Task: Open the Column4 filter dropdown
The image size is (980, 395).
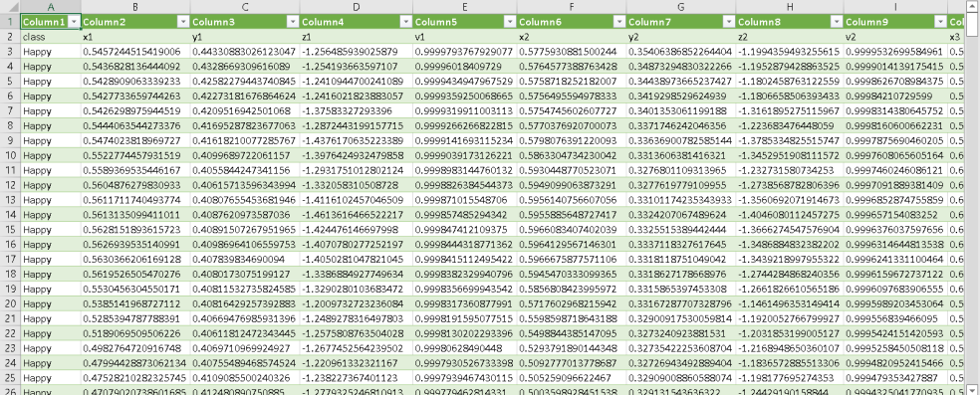Action: coord(405,22)
